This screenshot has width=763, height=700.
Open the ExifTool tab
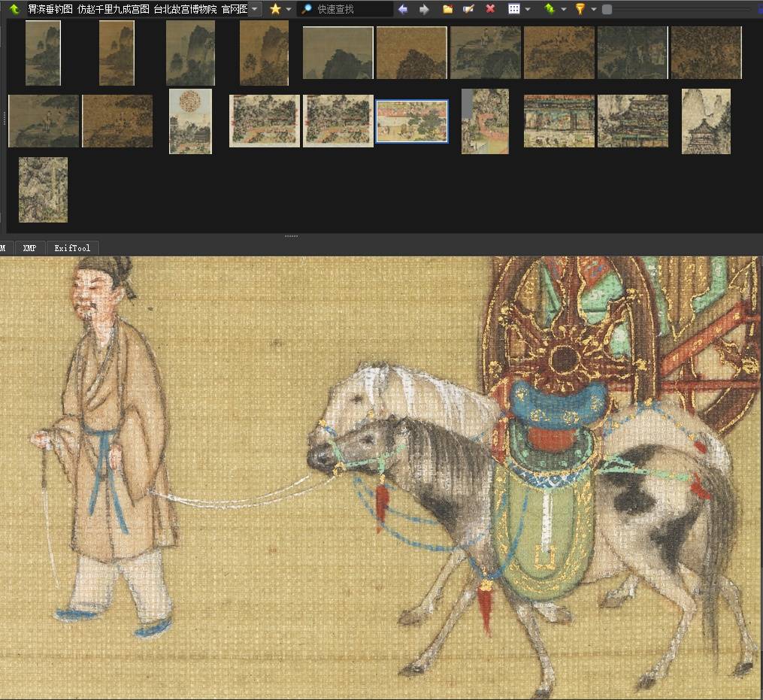72,248
